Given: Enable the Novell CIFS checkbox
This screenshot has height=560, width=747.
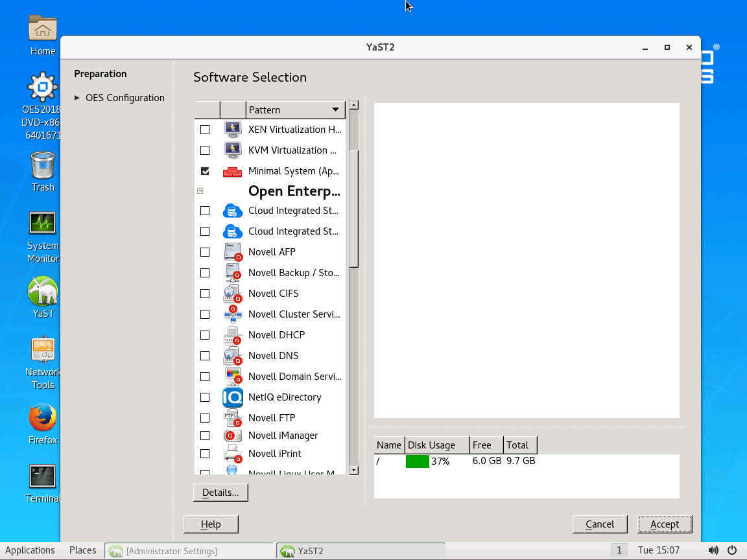Looking at the screenshot, I should click(205, 294).
